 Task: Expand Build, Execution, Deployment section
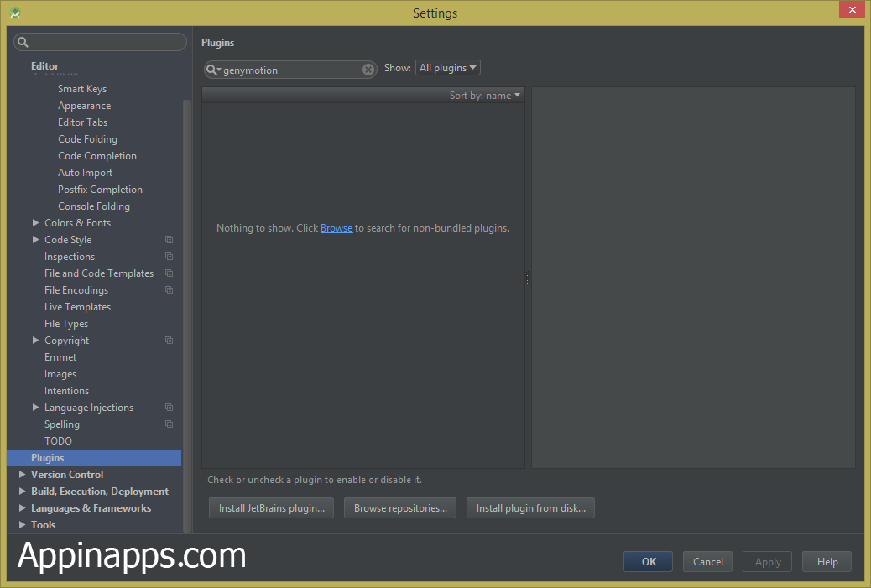22,491
